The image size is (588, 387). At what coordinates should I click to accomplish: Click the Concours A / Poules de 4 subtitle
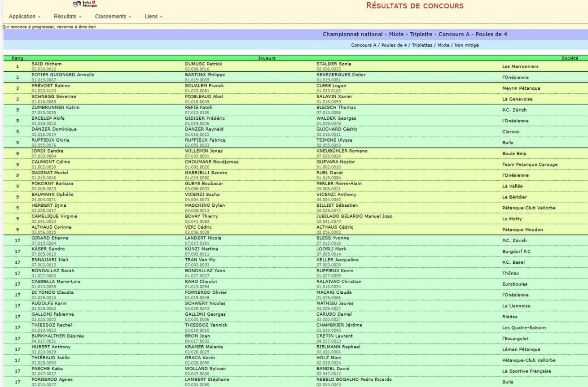click(x=415, y=45)
